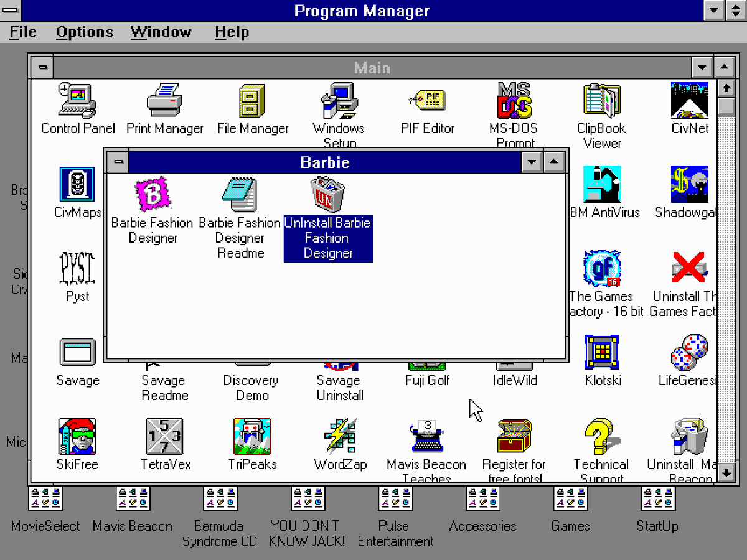747x560 pixels.
Task: Select the Pulse Entertainment group icon
Action: pos(395,498)
